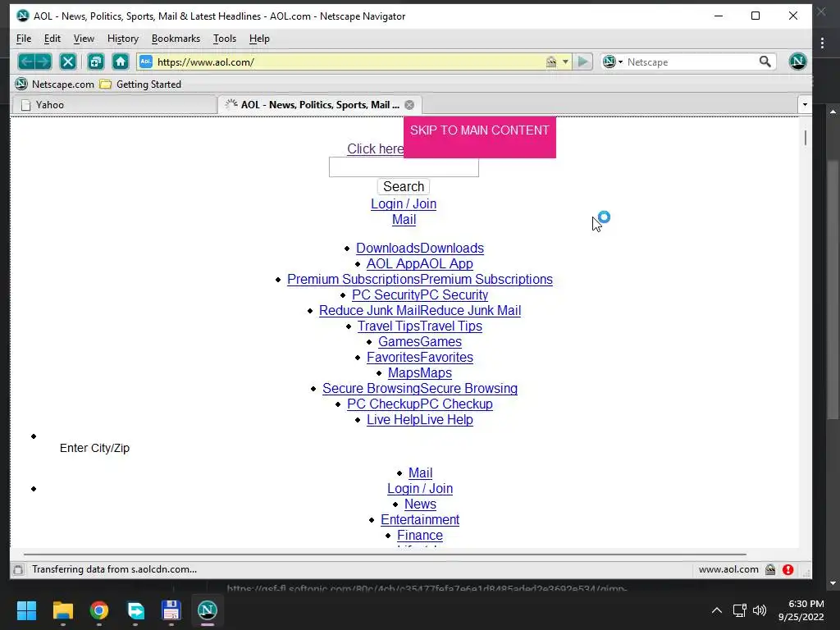
Task: Click the red security alert icon in status bar
Action: point(787,569)
